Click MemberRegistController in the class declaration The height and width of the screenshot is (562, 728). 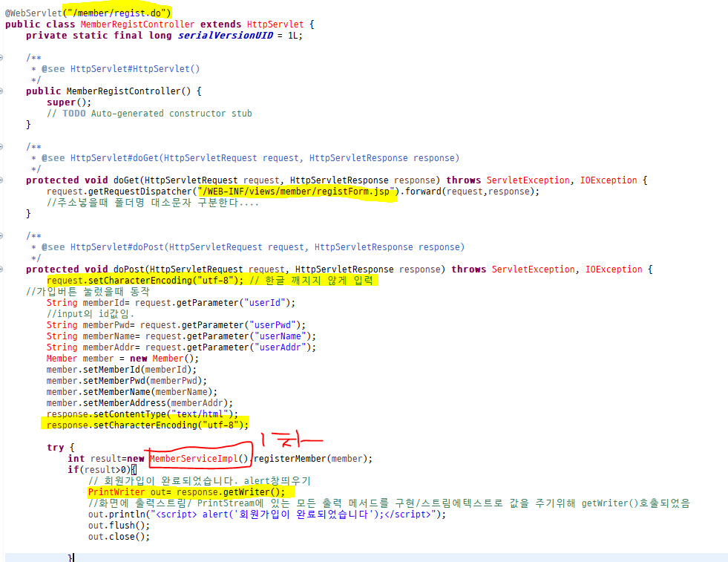coord(137,24)
